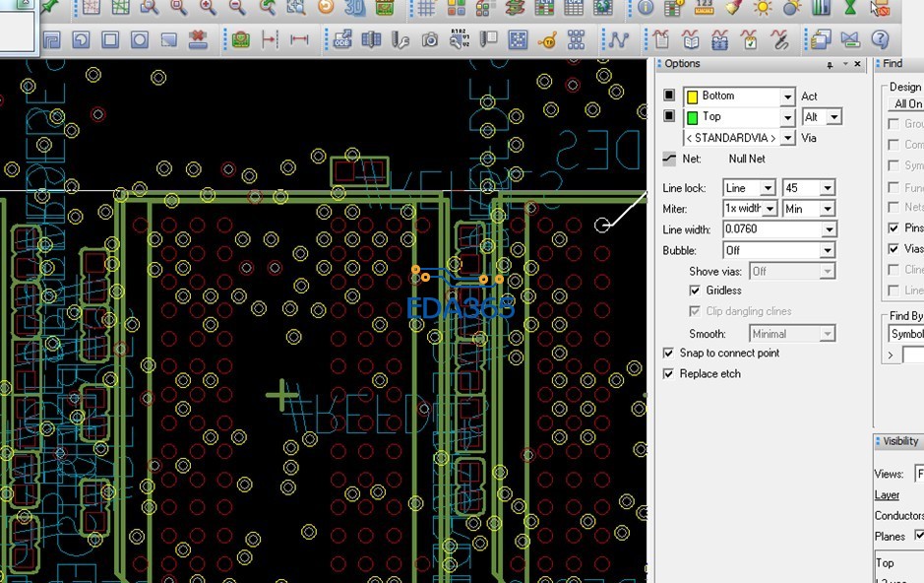This screenshot has height=583, width=924.
Task: Click the Zoom In magnifier icon
Action: (208, 8)
